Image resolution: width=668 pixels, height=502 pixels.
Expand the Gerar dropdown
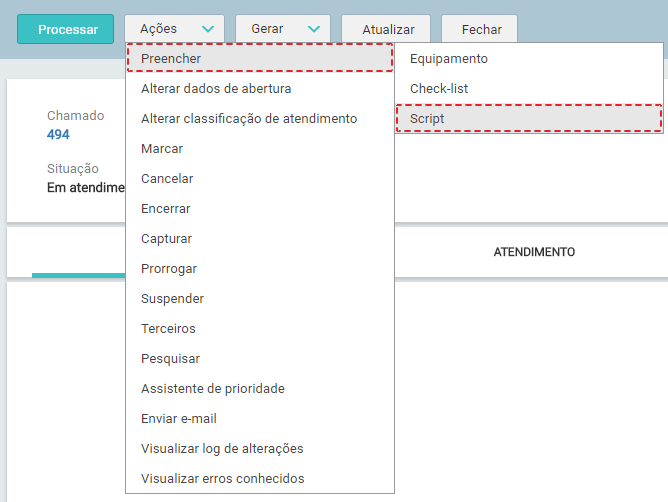click(283, 29)
